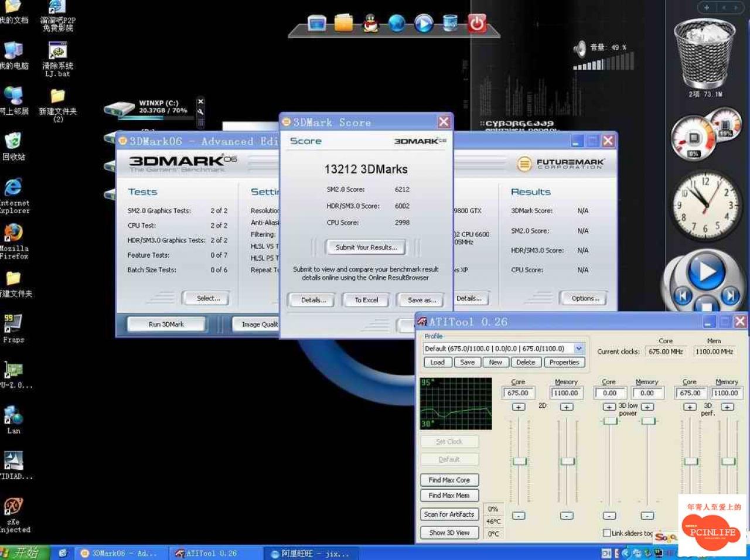Screen dimensions: 750x560
Task: Click Save in ATITool profile section
Action: click(x=467, y=363)
